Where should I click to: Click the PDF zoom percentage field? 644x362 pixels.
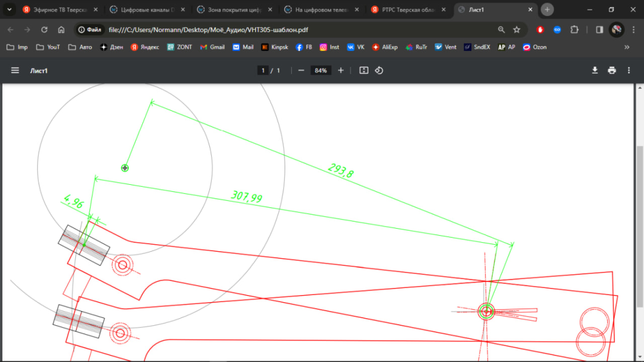320,70
